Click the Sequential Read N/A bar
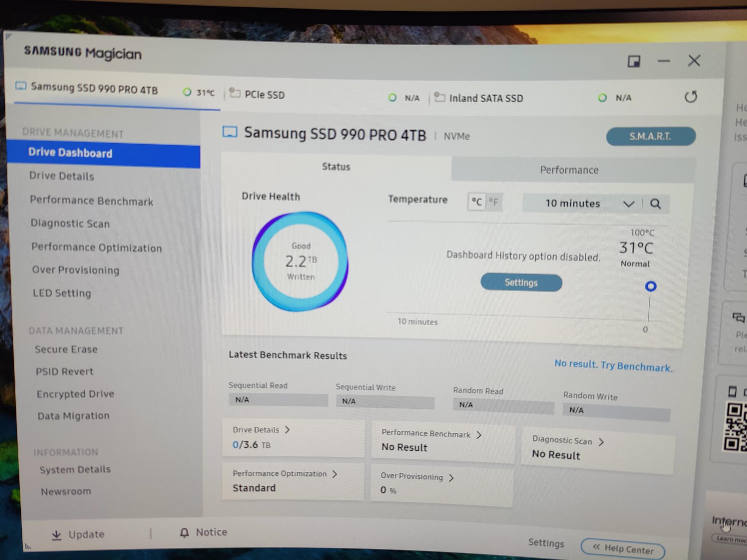 pyautogui.click(x=278, y=400)
